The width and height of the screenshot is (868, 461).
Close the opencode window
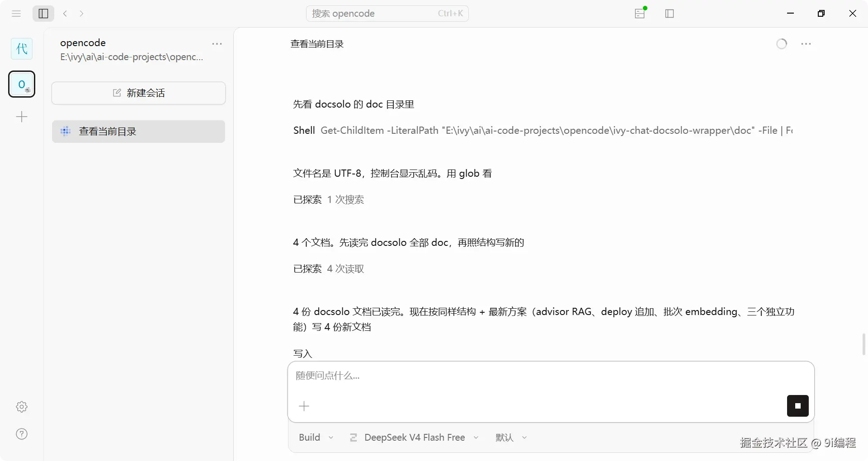(x=853, y=14)
